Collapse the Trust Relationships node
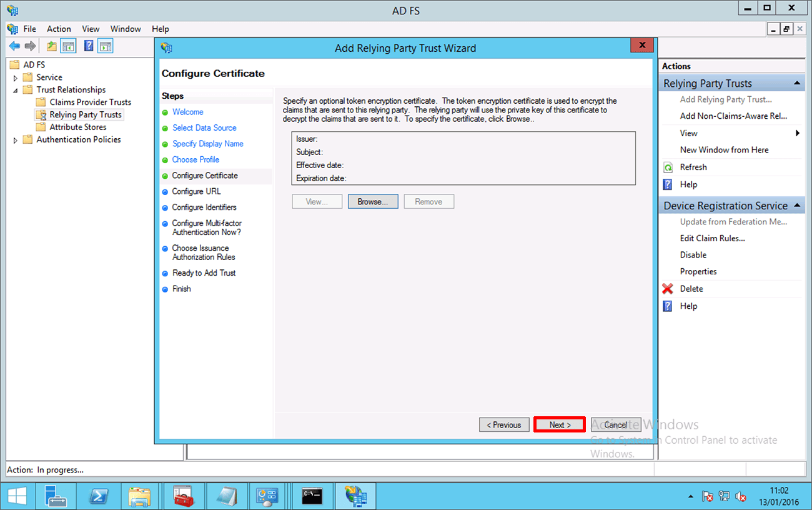Image resolution: width=812 pixels, height=510 pixels. click(x=16, y=90)
